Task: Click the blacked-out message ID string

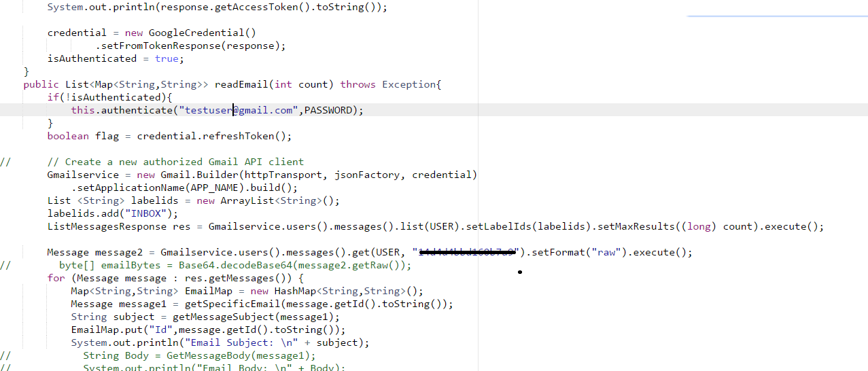Action: (468, 253)
